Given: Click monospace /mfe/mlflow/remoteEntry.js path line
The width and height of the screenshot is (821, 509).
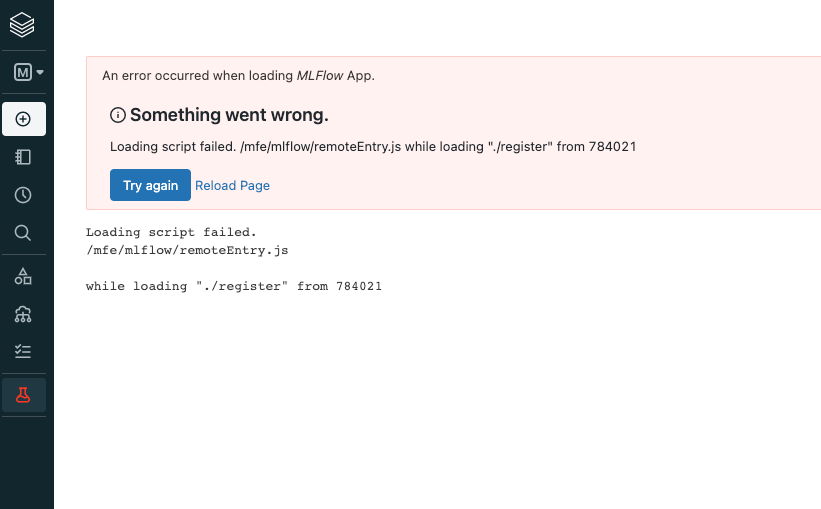Looking at the screenshot, I should coord(187,251).
